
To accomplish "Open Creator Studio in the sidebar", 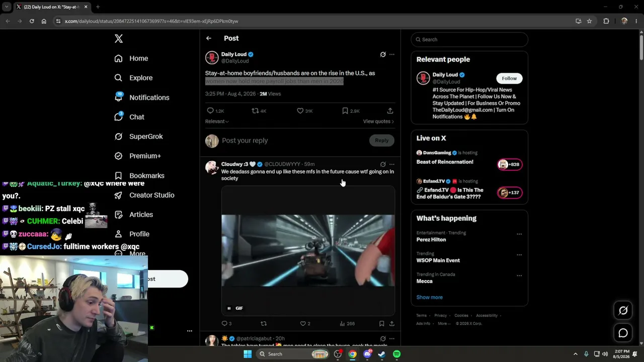I will click(x=144, y=195).
